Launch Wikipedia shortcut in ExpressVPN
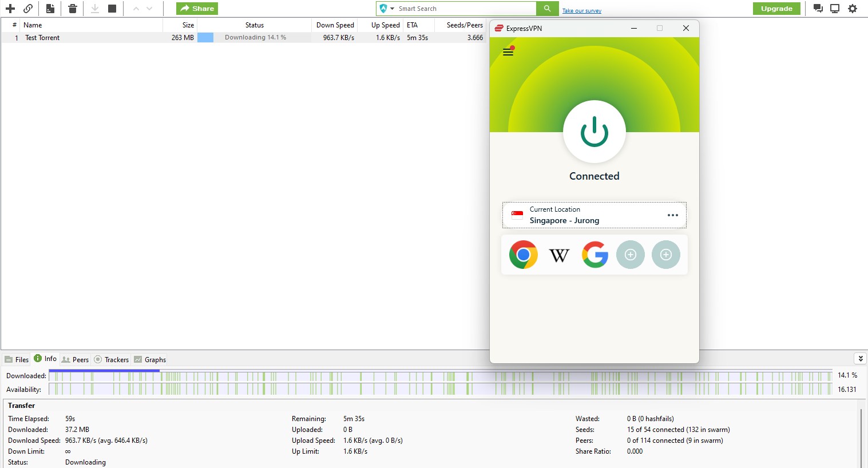This screenshot has height=468, width=868. [x=559, y=255]
